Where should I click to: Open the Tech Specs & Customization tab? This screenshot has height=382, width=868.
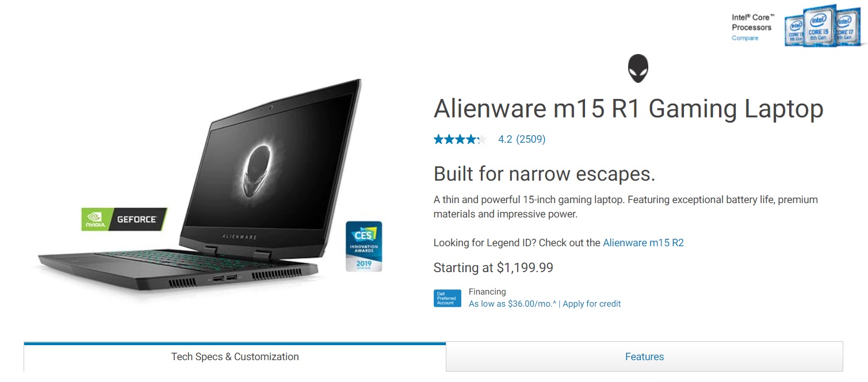pyautogui.click(x=235, y=357)
